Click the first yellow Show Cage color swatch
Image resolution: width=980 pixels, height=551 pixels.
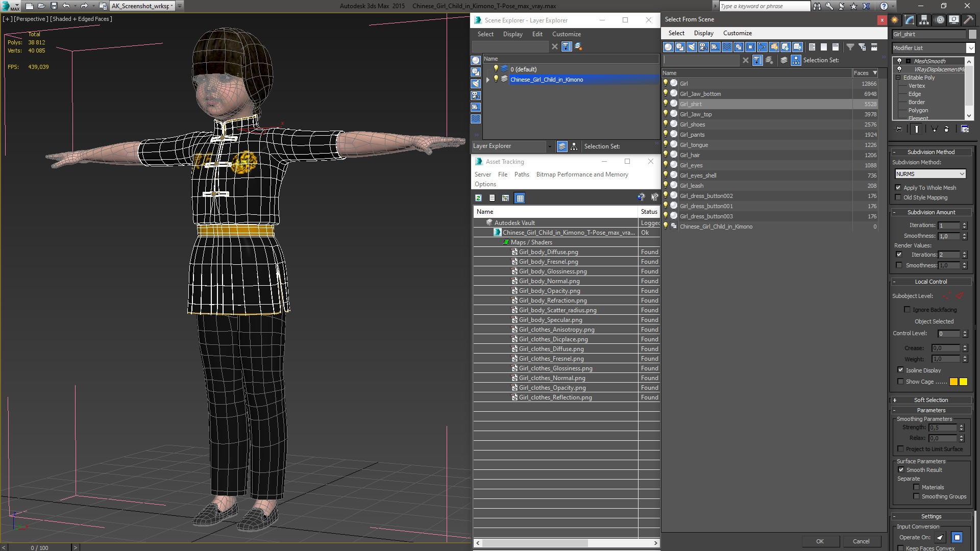pyautogui.click(x=953, y=382)
